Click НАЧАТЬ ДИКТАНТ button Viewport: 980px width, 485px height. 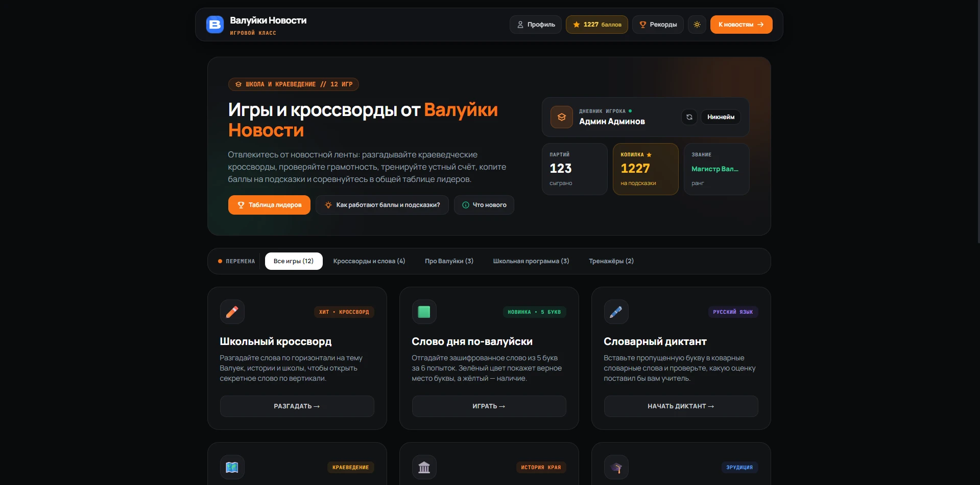coord(681,406)
